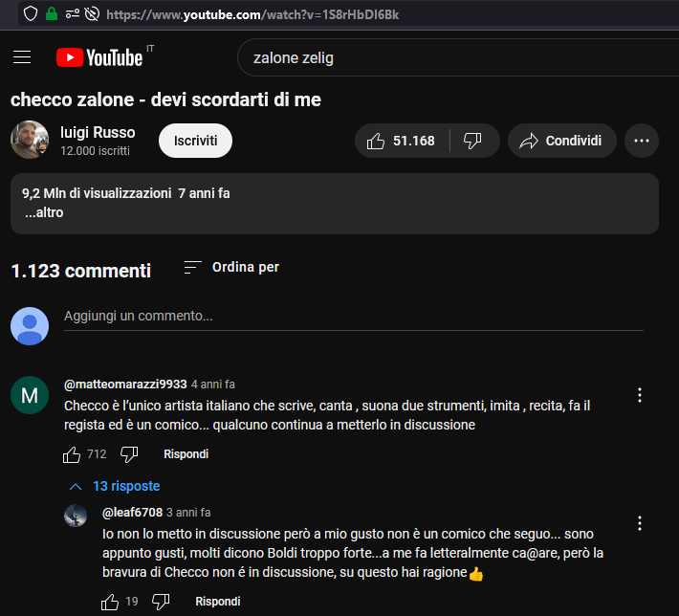
Task: Click the zalone zelig search box
Action: point(458,57)
